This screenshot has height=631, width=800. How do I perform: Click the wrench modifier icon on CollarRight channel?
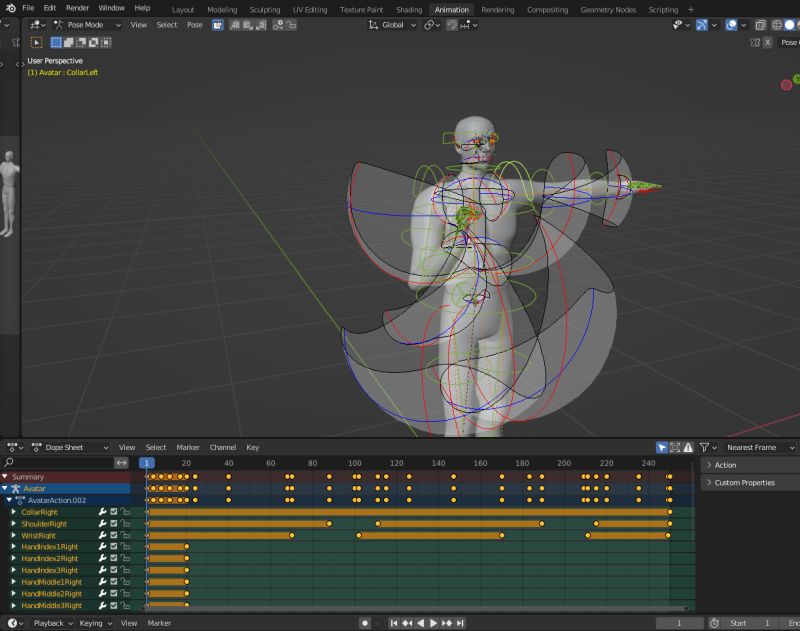click(102, 511)
